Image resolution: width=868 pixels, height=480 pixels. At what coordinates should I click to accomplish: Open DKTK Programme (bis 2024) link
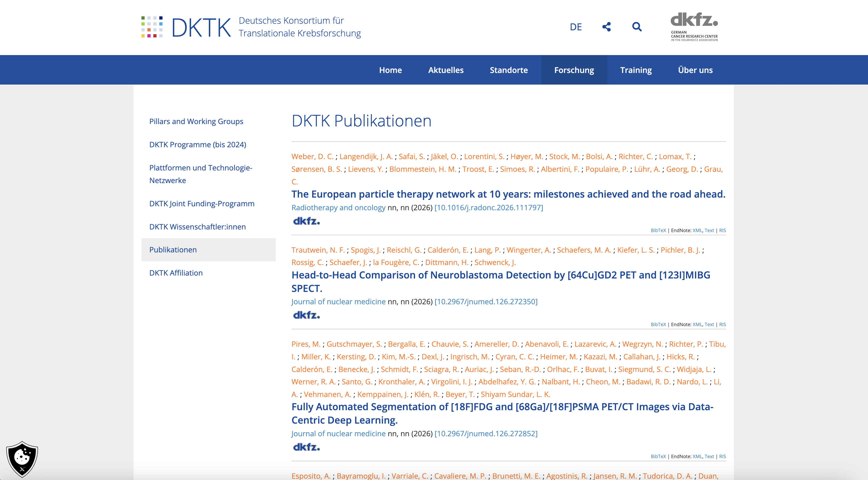(198, 145)
